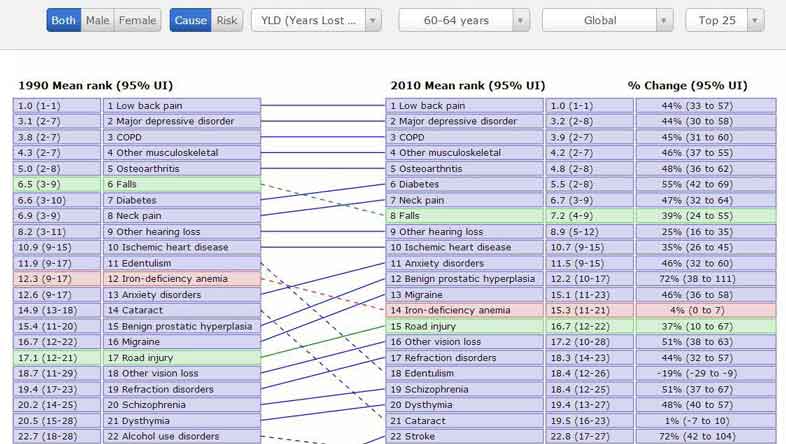Switch the sex filter to Female
This screenshot has width=786, height=444.
[x=137, y=20]
